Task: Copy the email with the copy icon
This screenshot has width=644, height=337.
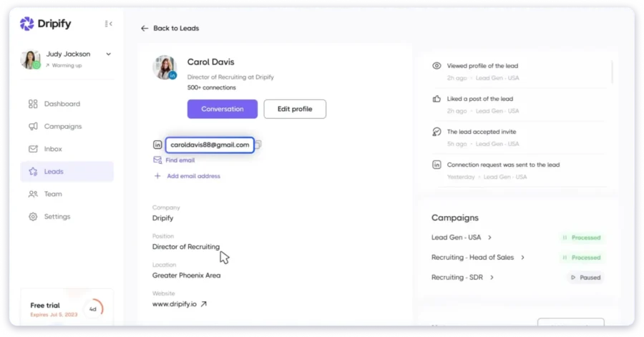Action: [x=258, y=145]
